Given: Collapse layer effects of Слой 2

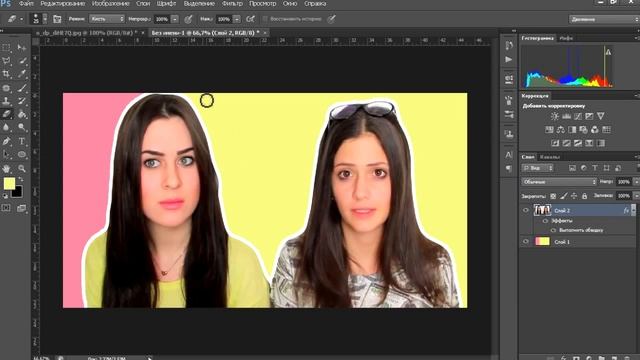Looking at the screenshot, I should [633, 210].
